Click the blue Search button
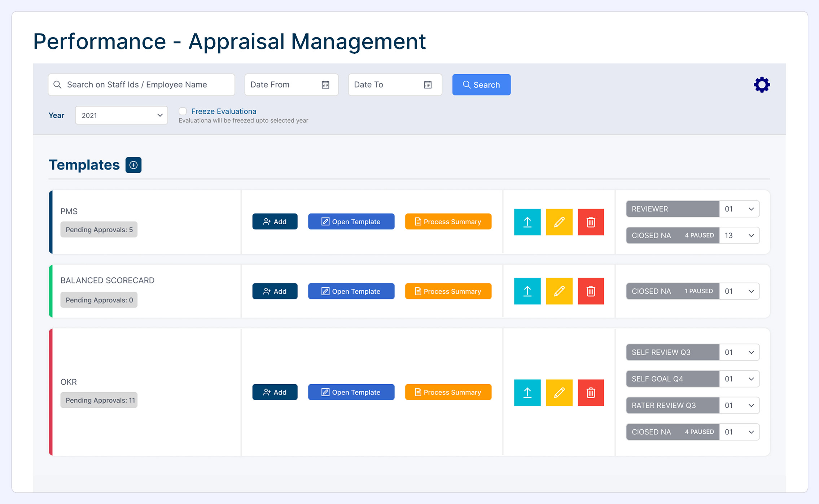This screenshot has width=819, height=504. click(481, 85)
